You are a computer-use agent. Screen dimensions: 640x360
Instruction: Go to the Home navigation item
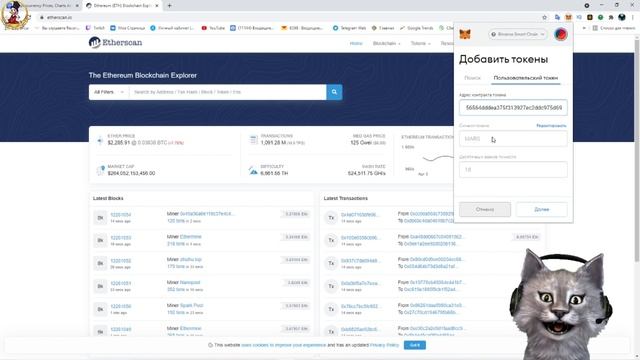pyautogui.click(x=356, y=43)
